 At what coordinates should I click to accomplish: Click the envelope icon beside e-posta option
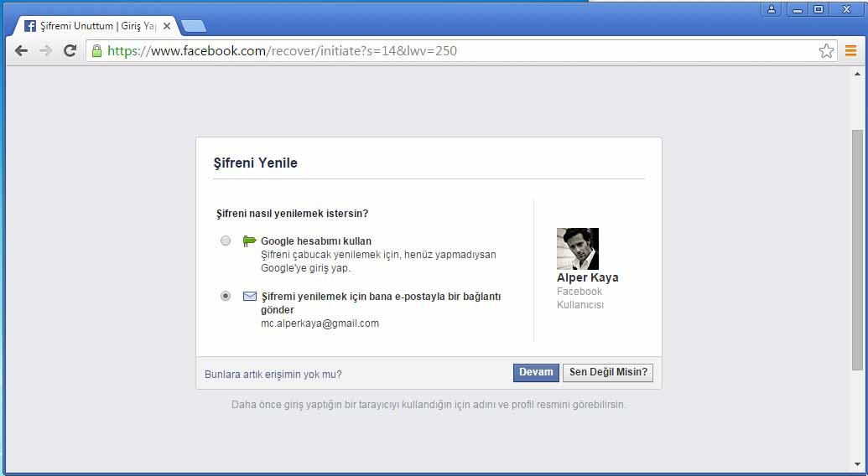(x=249, y=297)
